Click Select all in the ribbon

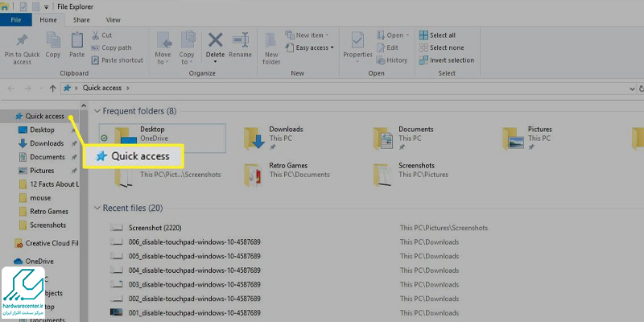pyautogui.click(x=437, y=35)
